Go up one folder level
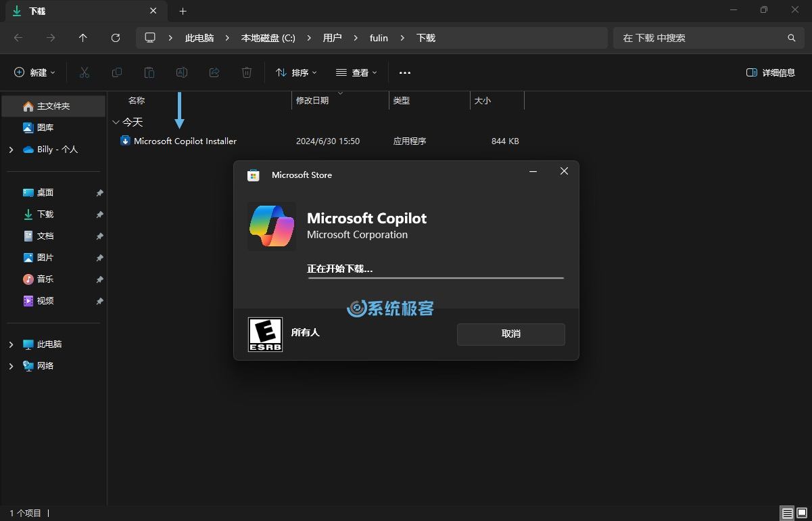Screen dimensions: 812x521 83,38
